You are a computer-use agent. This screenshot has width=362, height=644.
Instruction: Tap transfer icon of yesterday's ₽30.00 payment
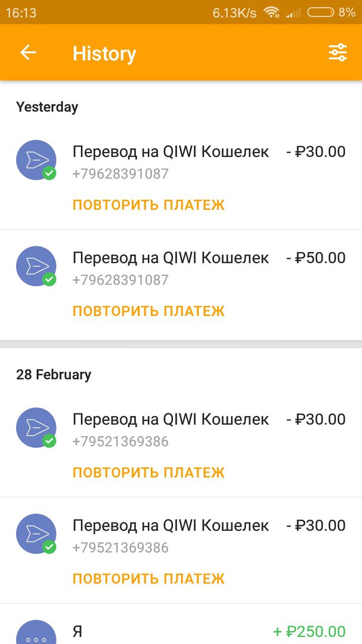tap(36, 160)
